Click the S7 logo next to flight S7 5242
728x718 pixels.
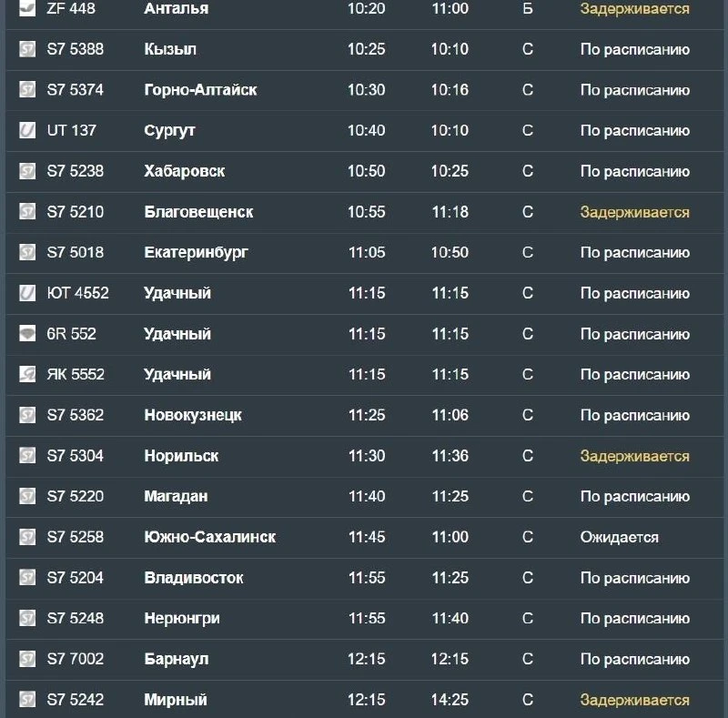click(27, 700)
